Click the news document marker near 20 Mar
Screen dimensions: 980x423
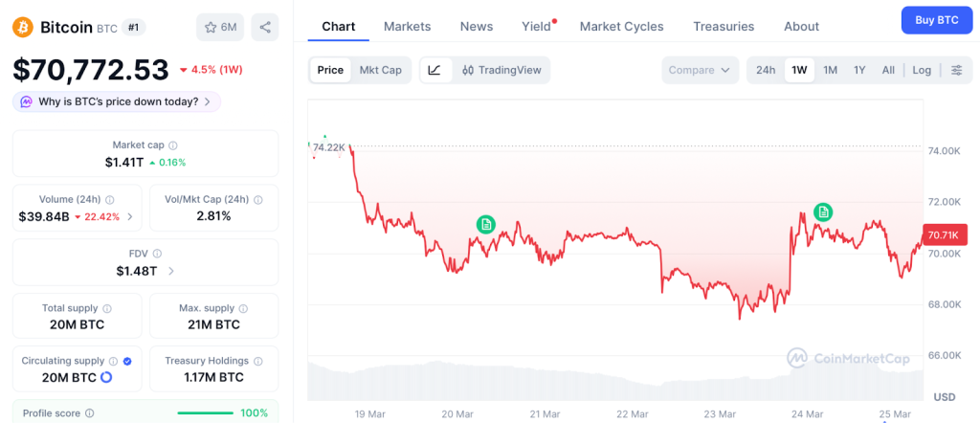(486, 224)
